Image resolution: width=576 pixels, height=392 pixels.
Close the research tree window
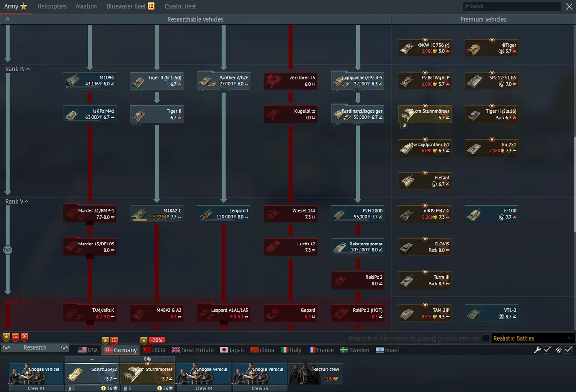(x=569, y=6)
